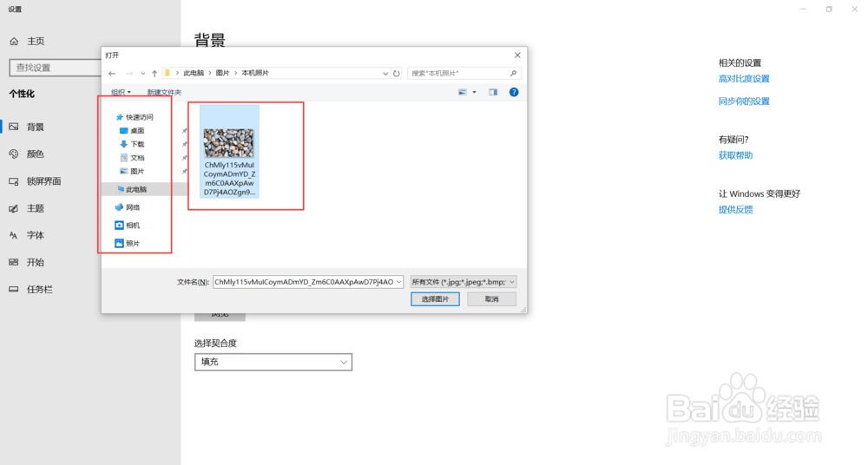Click the 查找设置 search box
This screenshot has width=868, height=465.
click(x=56, y=68)
